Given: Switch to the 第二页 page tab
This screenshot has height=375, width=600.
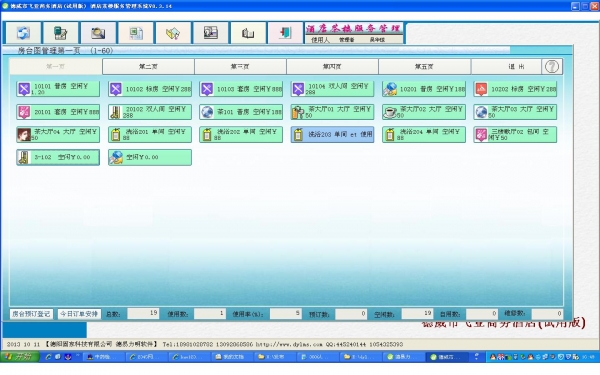Looking at the screenshot, I should [148, 67].
